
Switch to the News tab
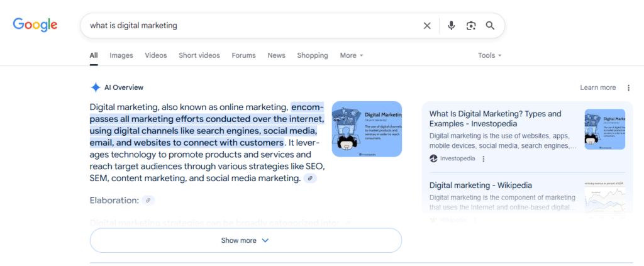pos(277,55)
